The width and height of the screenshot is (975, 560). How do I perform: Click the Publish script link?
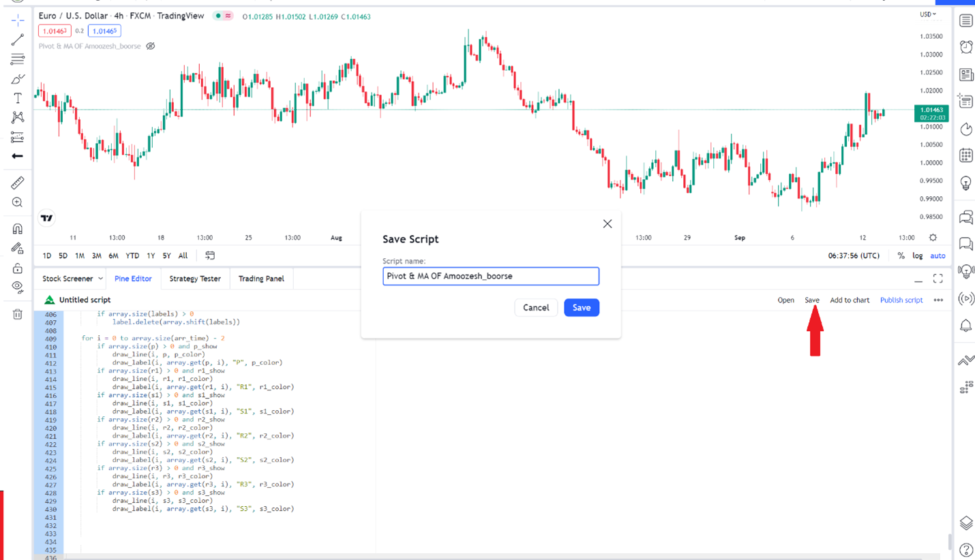pos(901,300)
